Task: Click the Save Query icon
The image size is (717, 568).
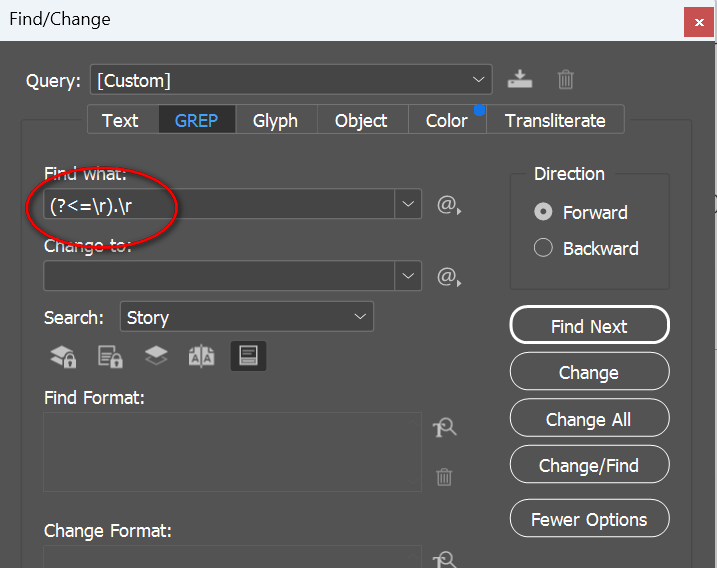Action: pos(519,79)
